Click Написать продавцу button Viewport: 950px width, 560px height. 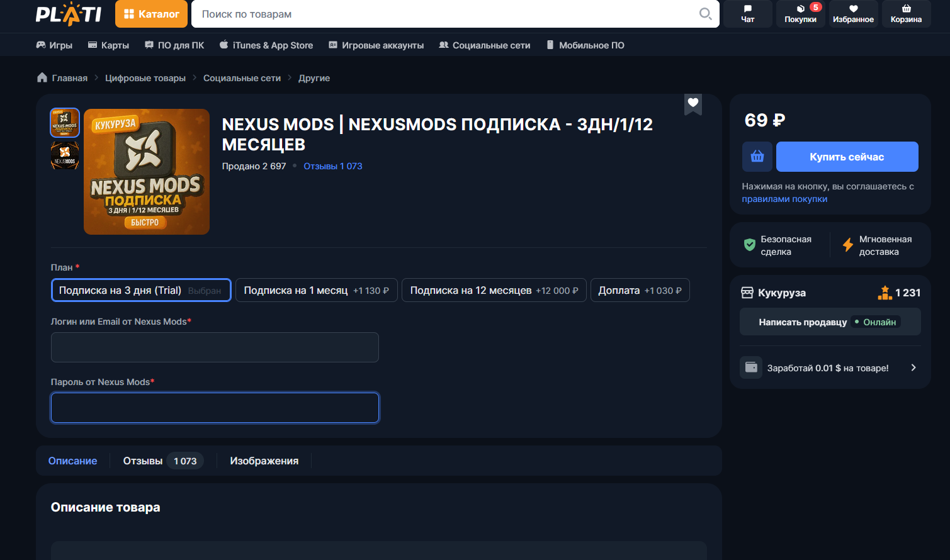(830, 322)
